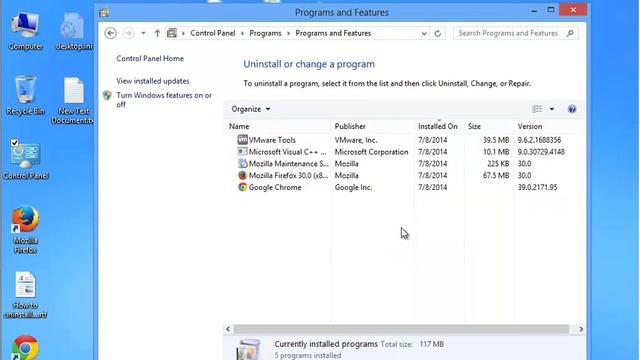This screenshot has width=640, height=360.
Task: Open Turn Windows features on or off
Action: tap(164, 100)
